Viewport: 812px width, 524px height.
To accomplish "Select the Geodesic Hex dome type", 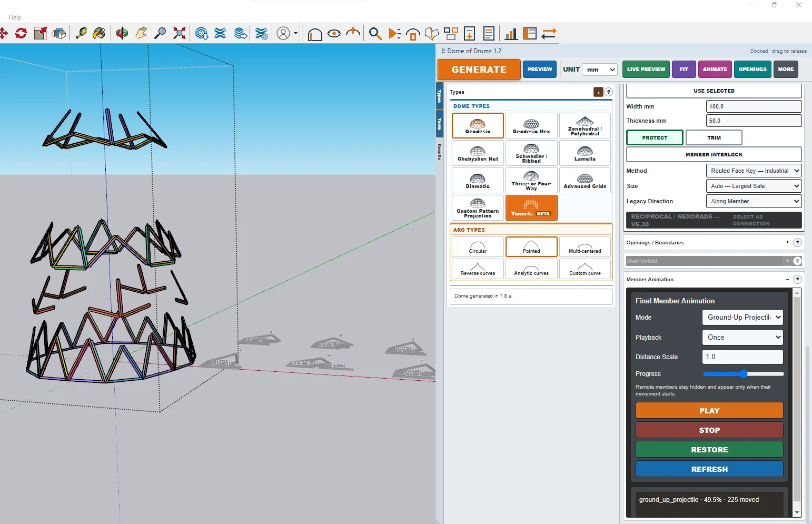I will [531, 126].
